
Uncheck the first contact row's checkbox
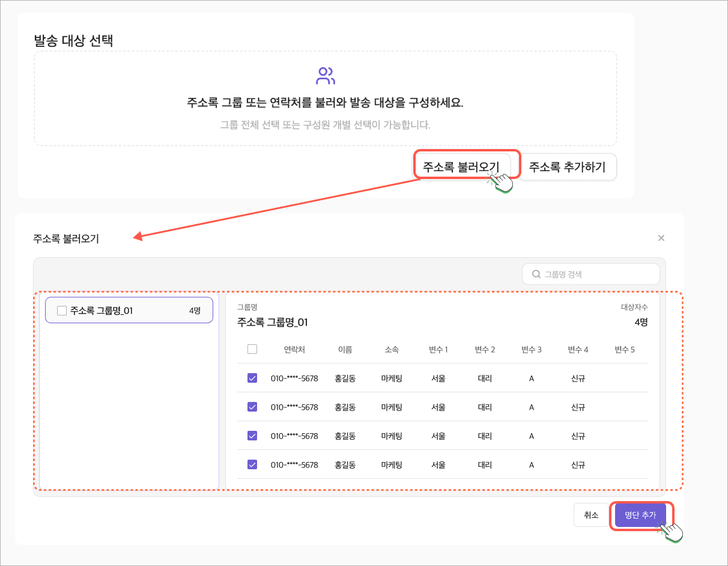252,378
